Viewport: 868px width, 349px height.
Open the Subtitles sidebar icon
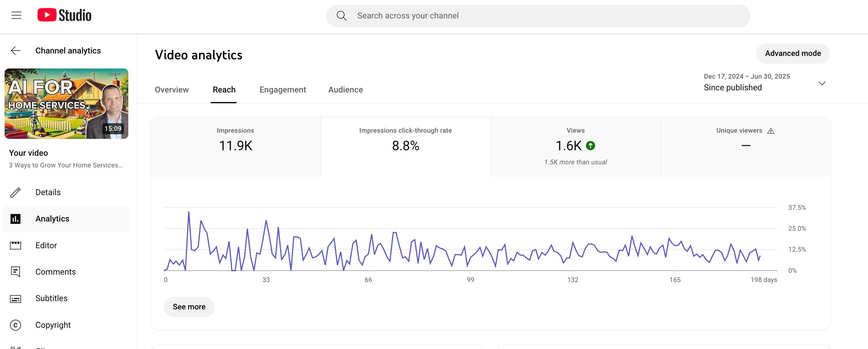tap(15, 298)
